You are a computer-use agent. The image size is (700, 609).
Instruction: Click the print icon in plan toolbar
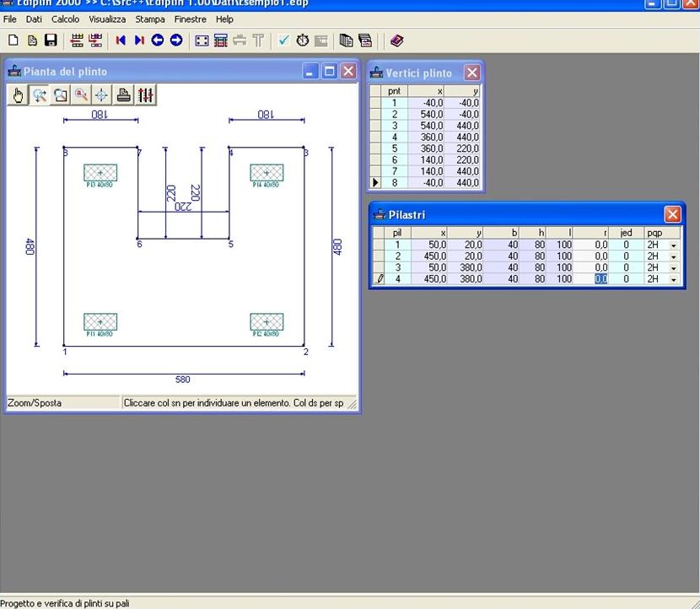pos(124,95)
